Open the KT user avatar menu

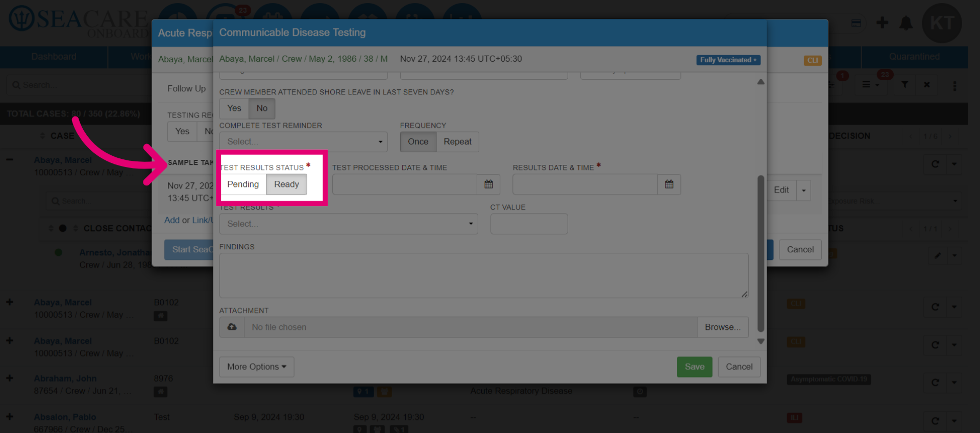point(942,23)
